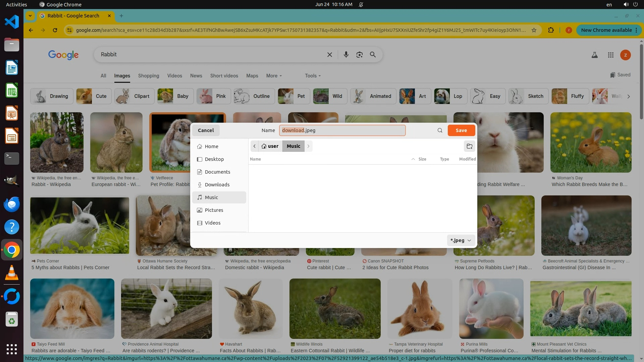Screen dimensions: 644x362
Task: Click the search icon in save dialog
Action: point(440,130)
